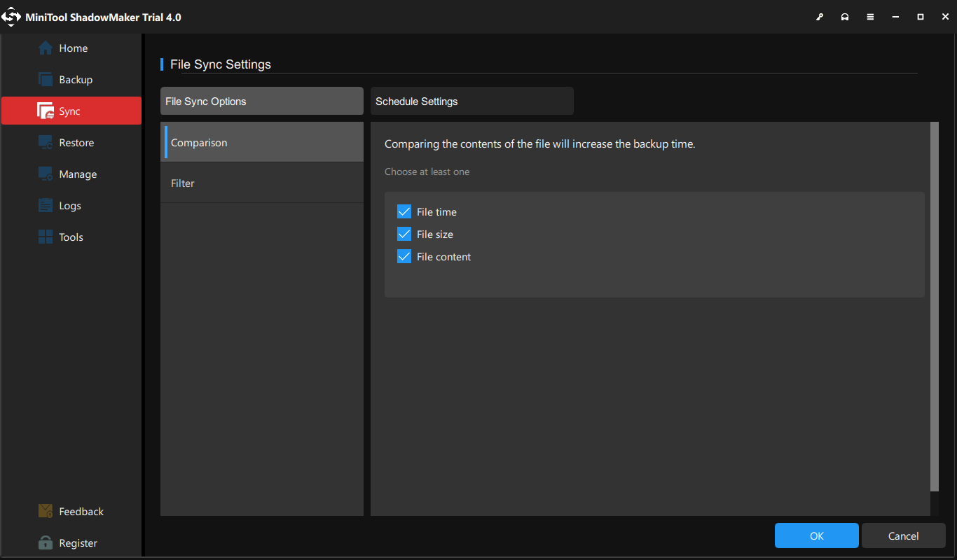Click the 'File size' label text
Screen dimensions: 957x560
[435, 234]
